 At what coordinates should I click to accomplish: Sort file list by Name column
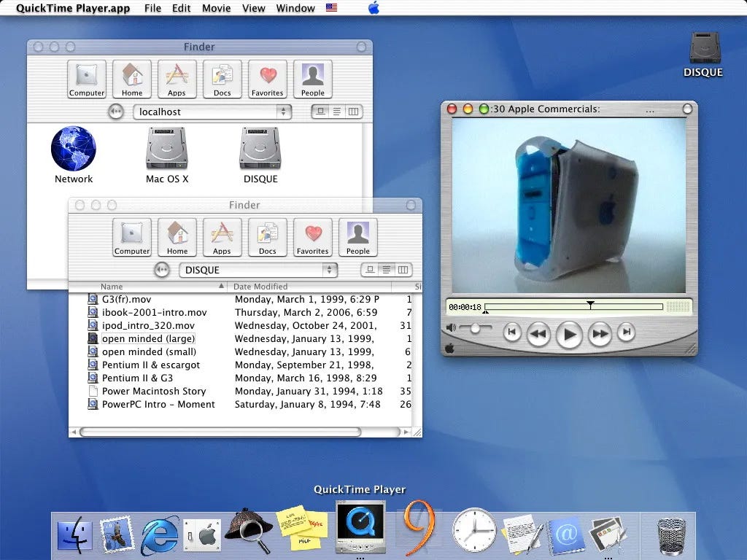148,286
